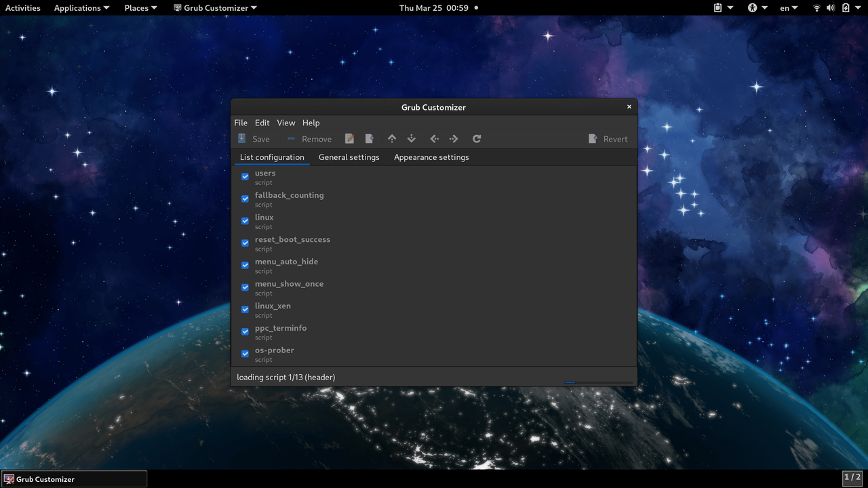Switch to Appearance settings tab
Screen dimensions: 868x488
point(431,157)
